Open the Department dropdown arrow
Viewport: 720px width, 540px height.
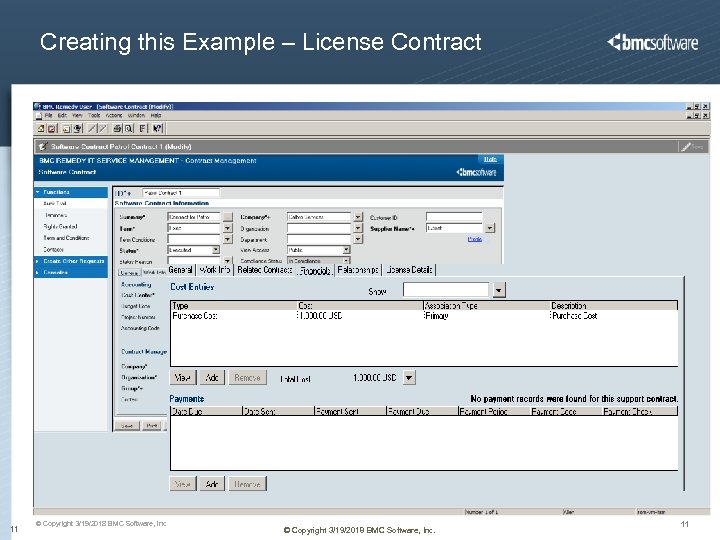(x=358, y=239)
